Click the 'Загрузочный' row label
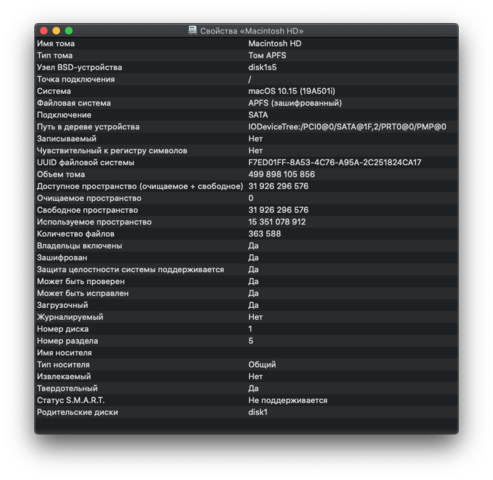Screen dimensions: 493x480 click(x=62, y=305)
